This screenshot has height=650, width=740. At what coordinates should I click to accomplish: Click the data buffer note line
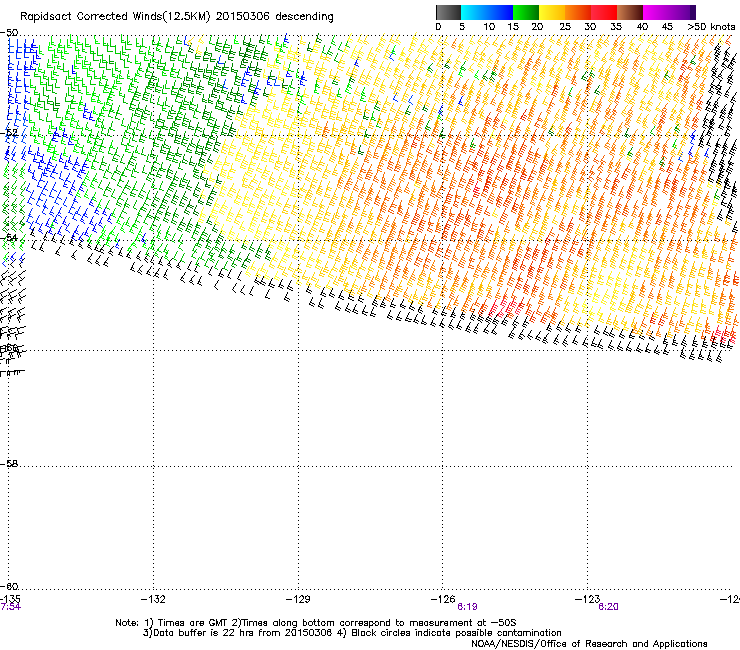tap(352, 633)
